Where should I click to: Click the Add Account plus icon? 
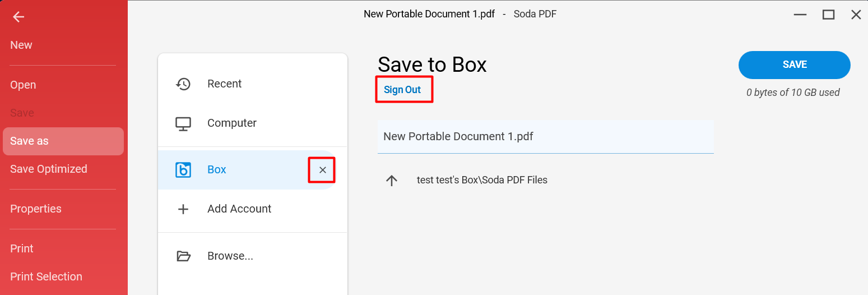183,209
